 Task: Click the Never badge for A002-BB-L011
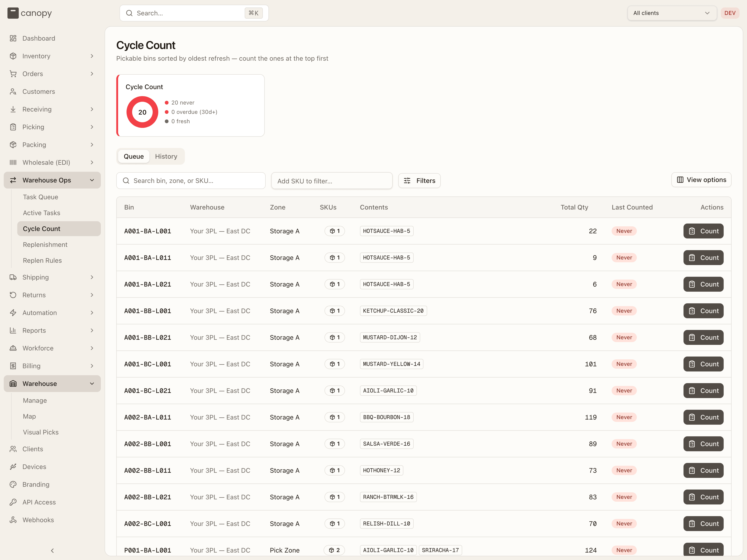(x=624, y=470)
